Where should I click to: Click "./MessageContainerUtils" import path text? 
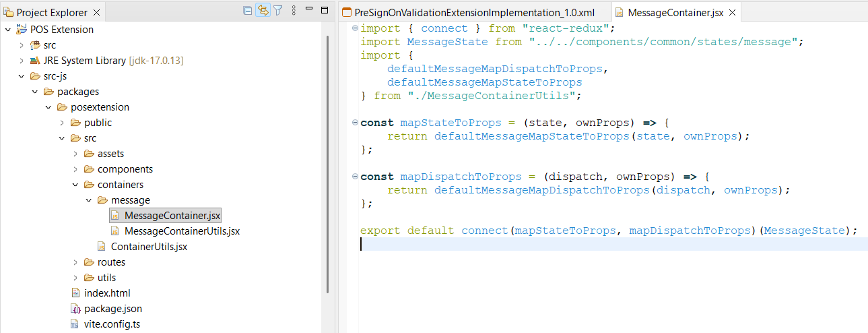tap(494, 96)
